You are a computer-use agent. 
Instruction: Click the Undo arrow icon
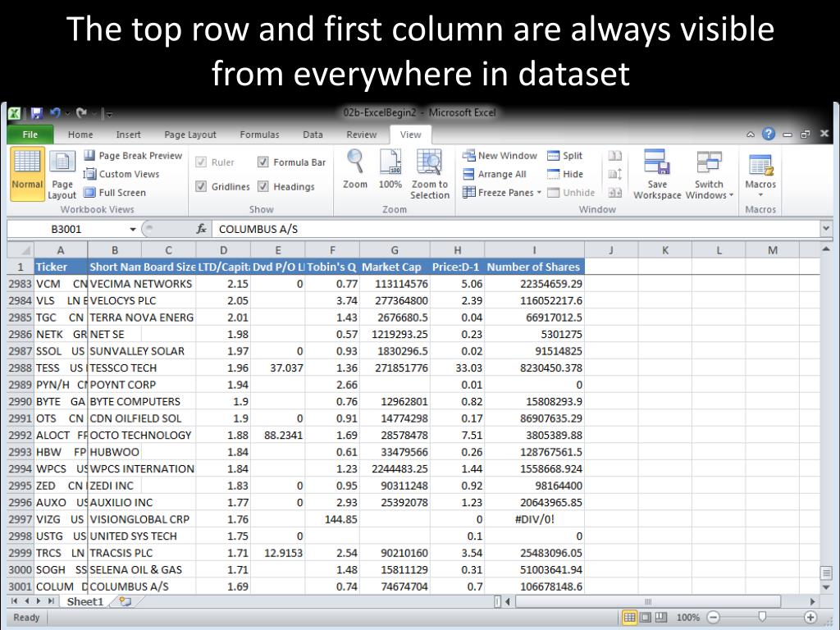pos(55,113)
